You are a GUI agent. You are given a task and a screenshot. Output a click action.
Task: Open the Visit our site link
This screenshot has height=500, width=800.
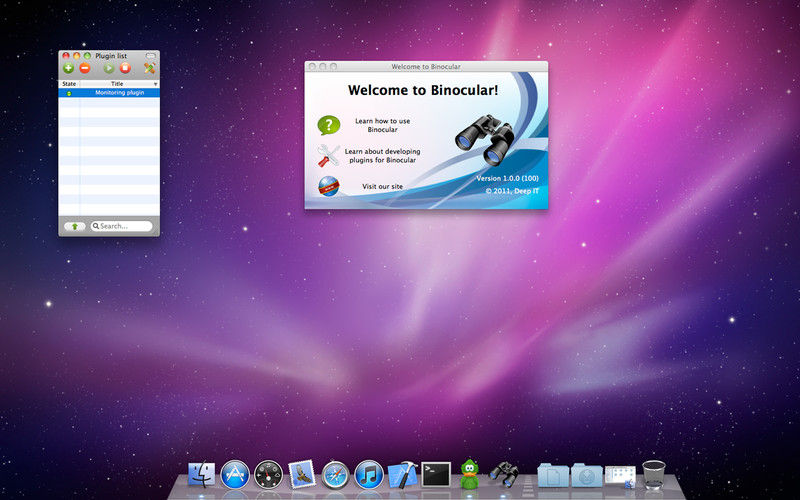383,186
